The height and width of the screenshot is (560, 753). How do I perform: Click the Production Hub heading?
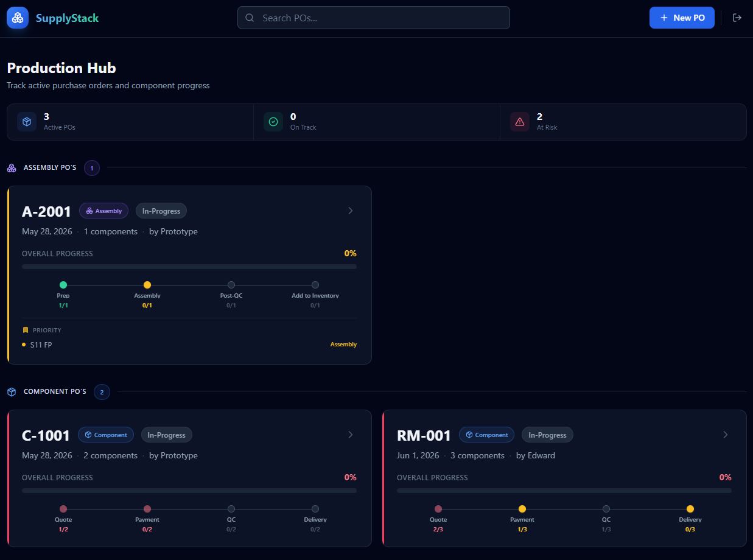pyautogui.click(x=61, y=68)
